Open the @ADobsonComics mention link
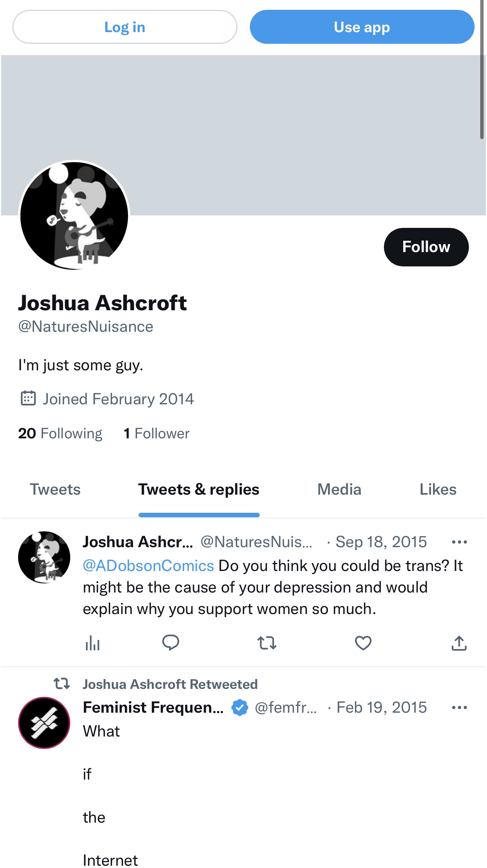This screenshot has width=487, height=868. pyautogui.click(x=148, y=566)
